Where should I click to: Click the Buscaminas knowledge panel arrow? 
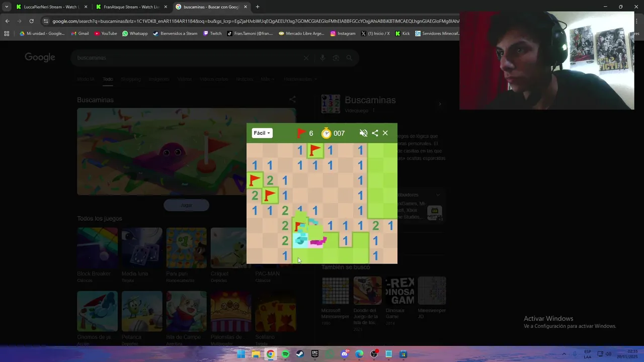[440, 104]
